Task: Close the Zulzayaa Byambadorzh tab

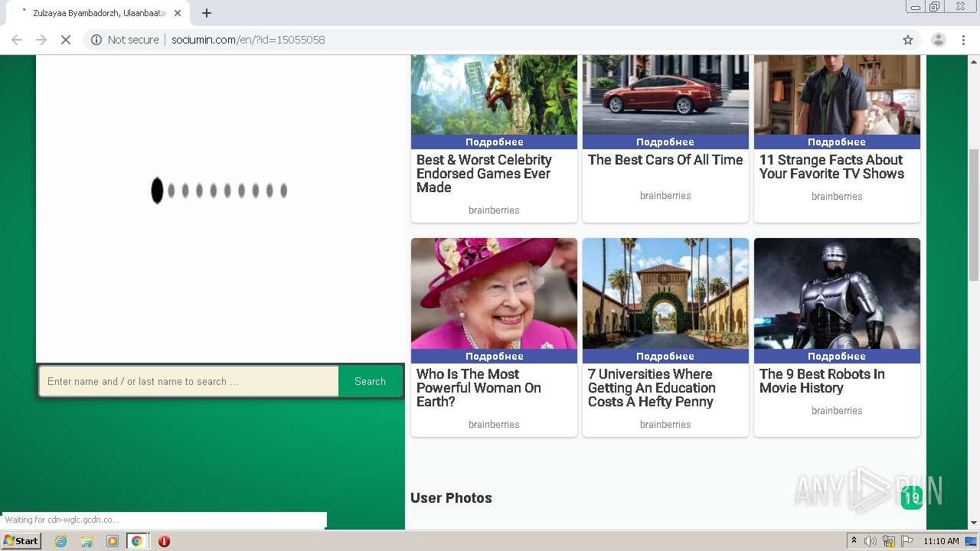Action: tap(178, 13)
